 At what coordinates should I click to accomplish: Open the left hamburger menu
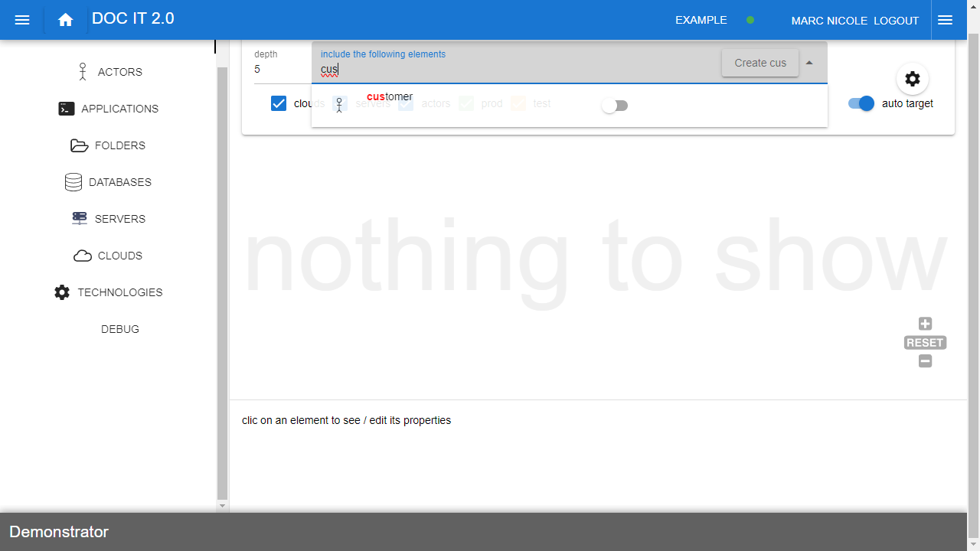pyautogui.click(x=22, y=20)
